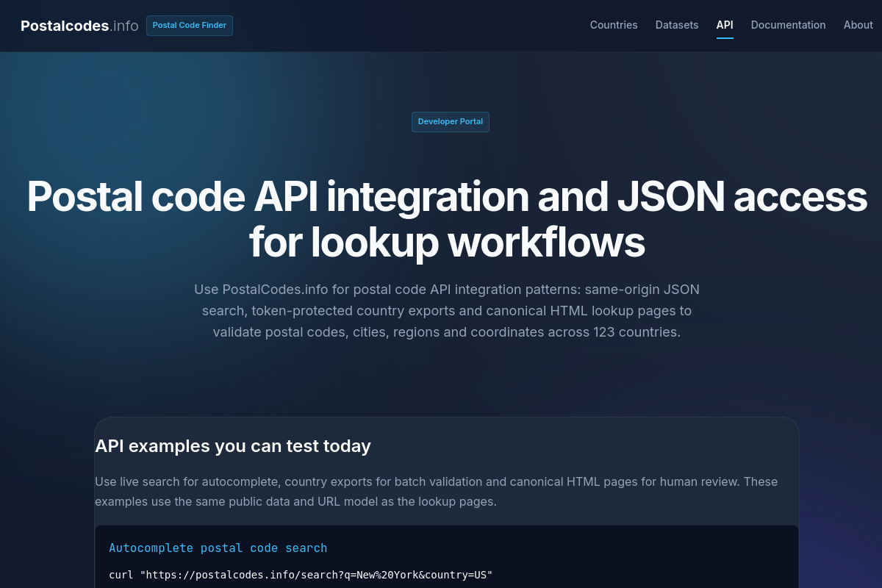
Task: Click the 'API examples you can test today' heading
Action: pos(233,446)
